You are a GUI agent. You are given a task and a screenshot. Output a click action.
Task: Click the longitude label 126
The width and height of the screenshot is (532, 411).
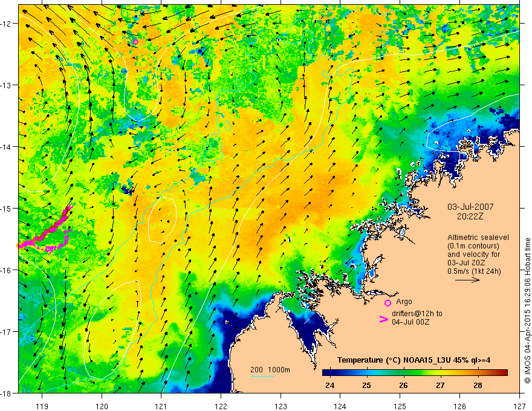pos(459,407)
